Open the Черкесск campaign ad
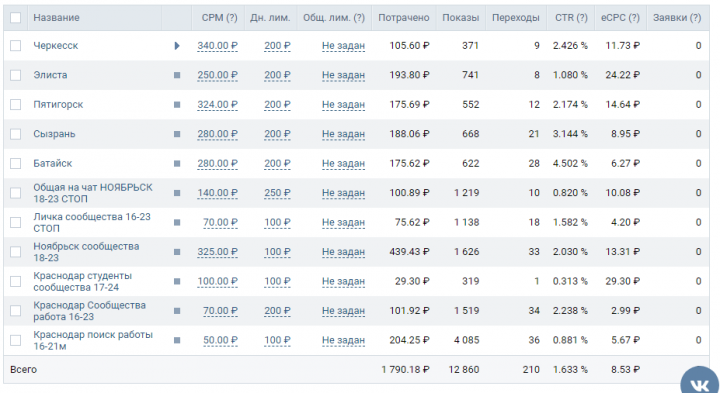The height and width of the screenshot is (393, 720). [56, 45]
